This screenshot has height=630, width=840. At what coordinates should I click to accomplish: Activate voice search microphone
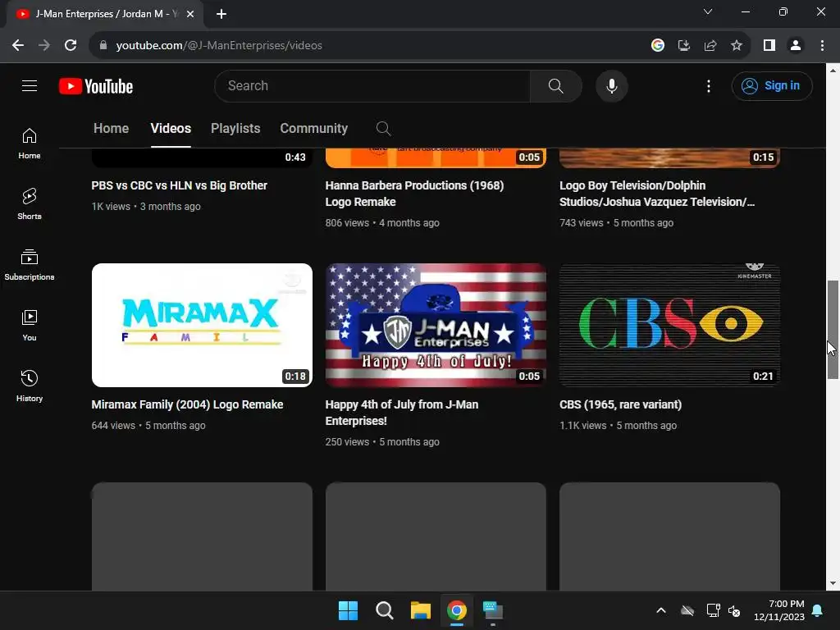coord(611,85)
